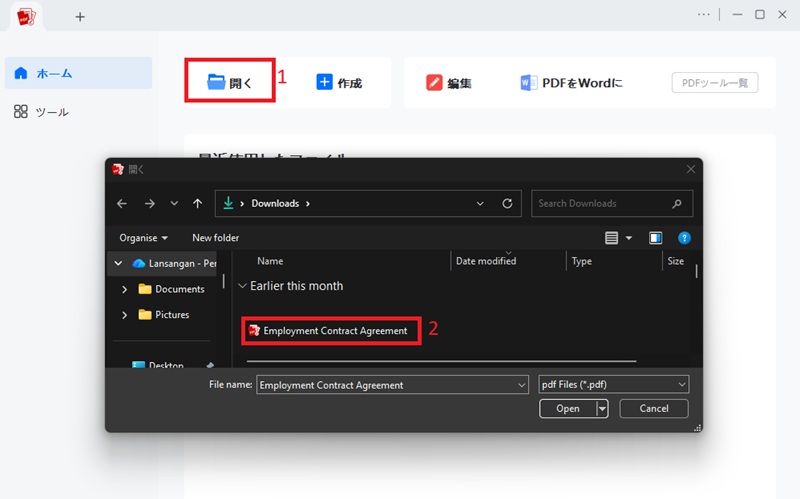Click the file list horizontal scrollbar
The width and height of the screenshot is (800, 499).
[441, 361]
